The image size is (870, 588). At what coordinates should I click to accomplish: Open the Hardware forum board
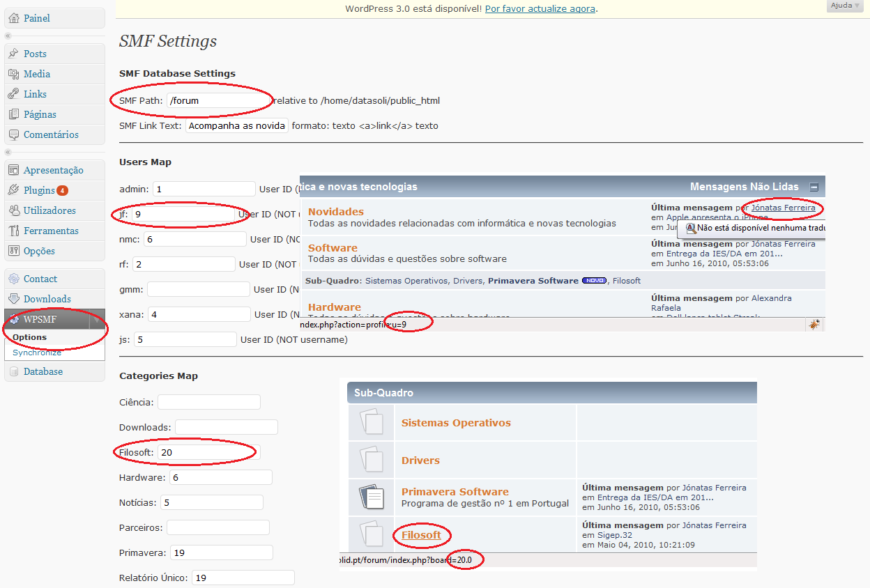(x=335, y=307)
